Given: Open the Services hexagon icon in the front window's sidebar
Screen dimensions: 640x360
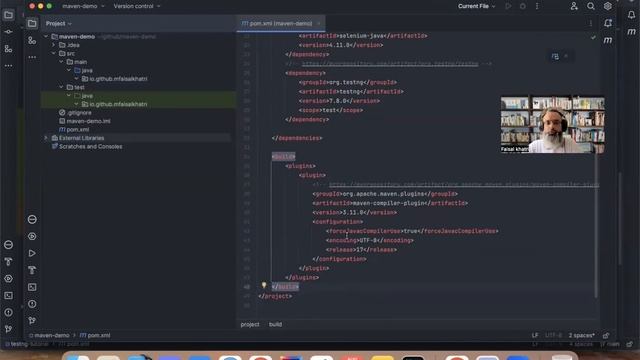Looking at the screenshot, I should (32, 236).
